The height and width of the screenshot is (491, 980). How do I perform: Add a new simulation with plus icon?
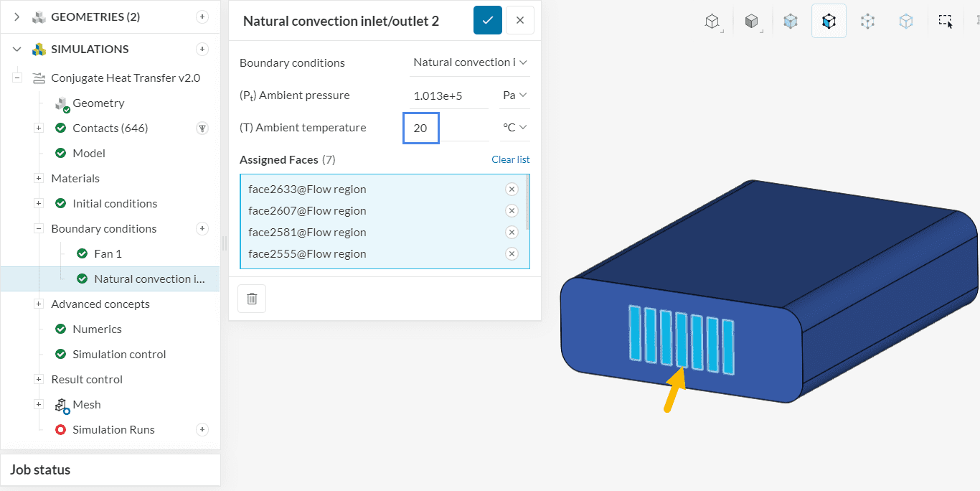tap(202, 49)
